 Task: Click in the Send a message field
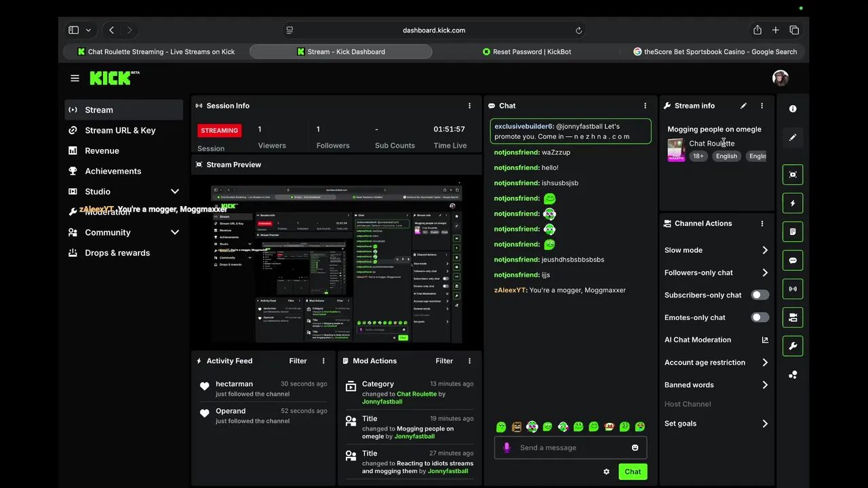[x=571, y=448]
